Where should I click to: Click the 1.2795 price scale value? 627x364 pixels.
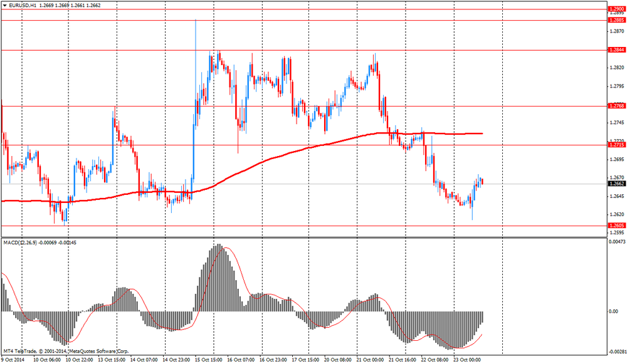(616, 86)
